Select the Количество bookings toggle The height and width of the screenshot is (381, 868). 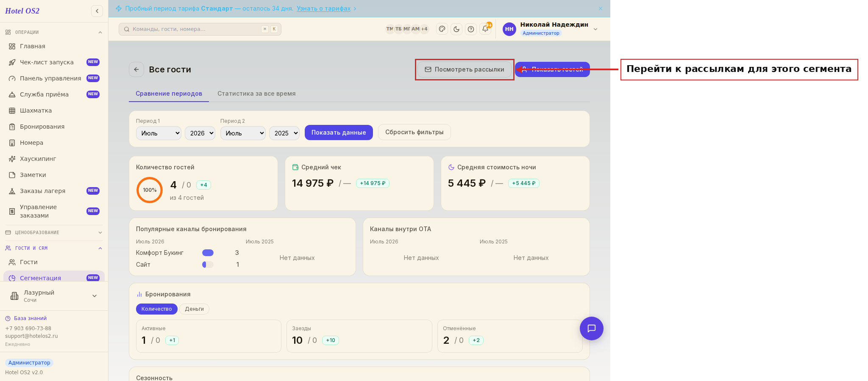tap(156, 309)
